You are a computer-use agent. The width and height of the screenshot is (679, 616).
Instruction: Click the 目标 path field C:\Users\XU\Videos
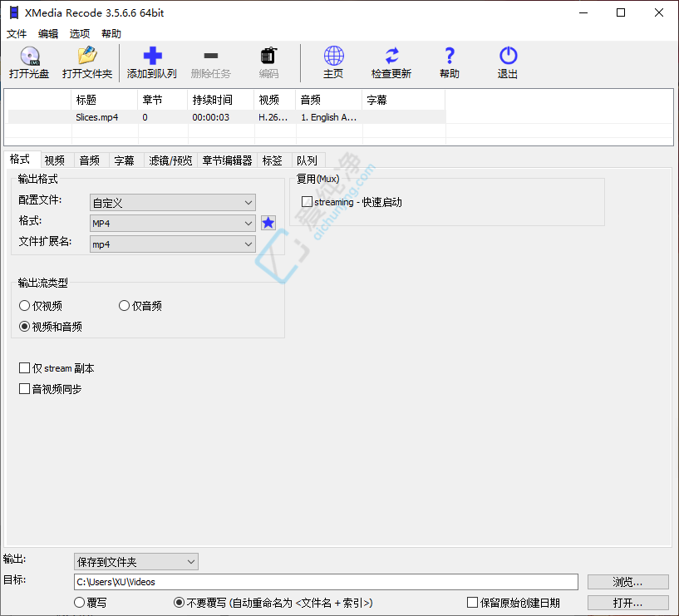pos(326,582)
